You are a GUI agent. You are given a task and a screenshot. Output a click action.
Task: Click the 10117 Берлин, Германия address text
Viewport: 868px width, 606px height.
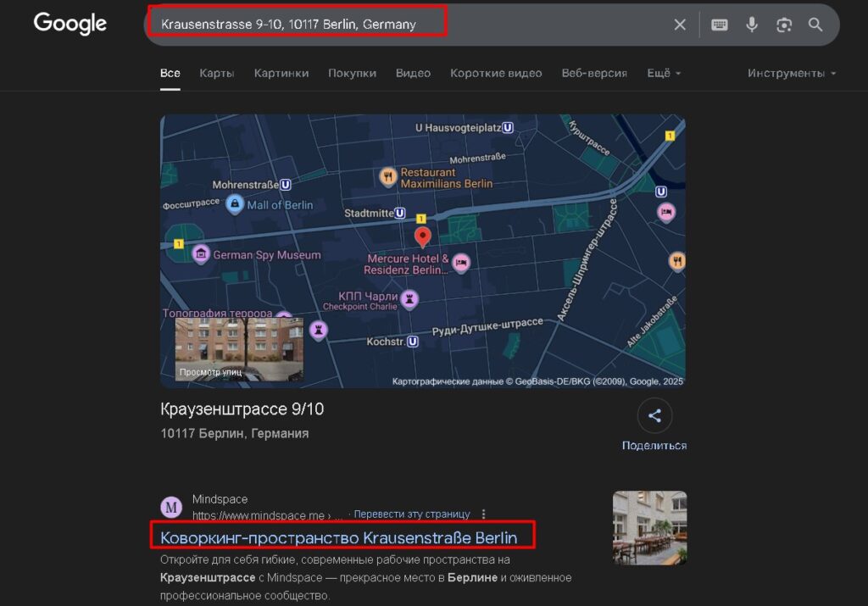[x=235, y=433]
